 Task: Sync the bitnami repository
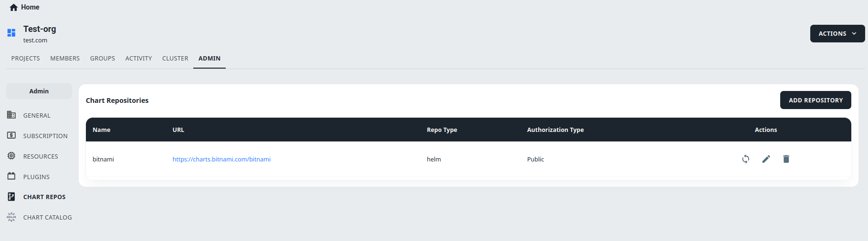pyautogui.click(x=746, y=159)
